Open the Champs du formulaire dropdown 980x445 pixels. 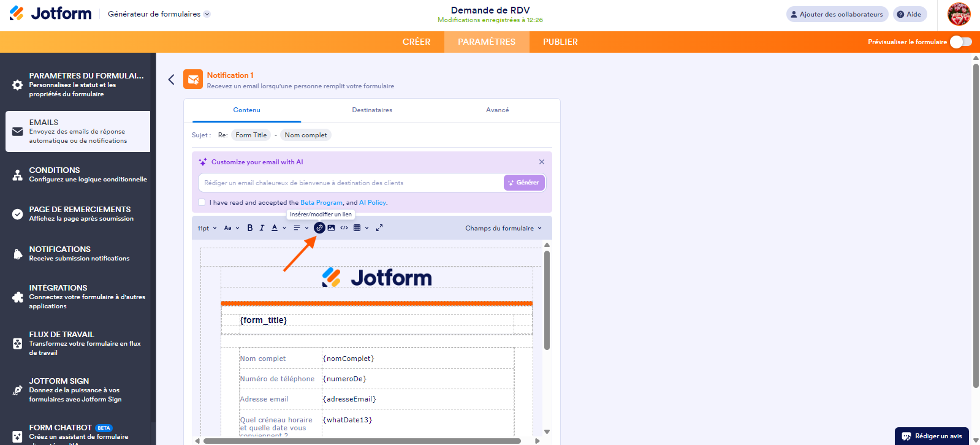(x=503, y=228)
